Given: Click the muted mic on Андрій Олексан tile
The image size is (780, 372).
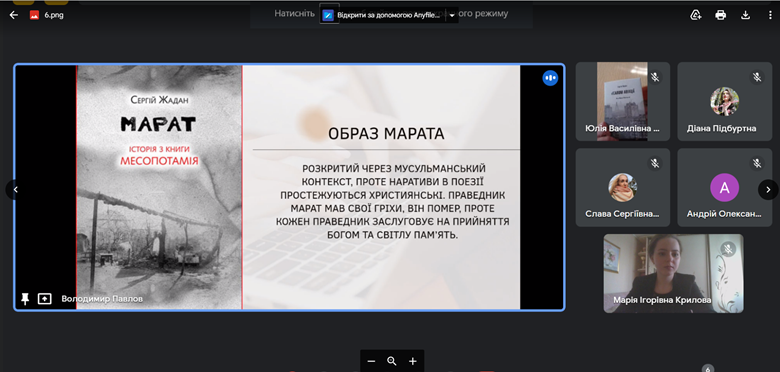Looking at the screenshot, I should (x=757, y=163).
